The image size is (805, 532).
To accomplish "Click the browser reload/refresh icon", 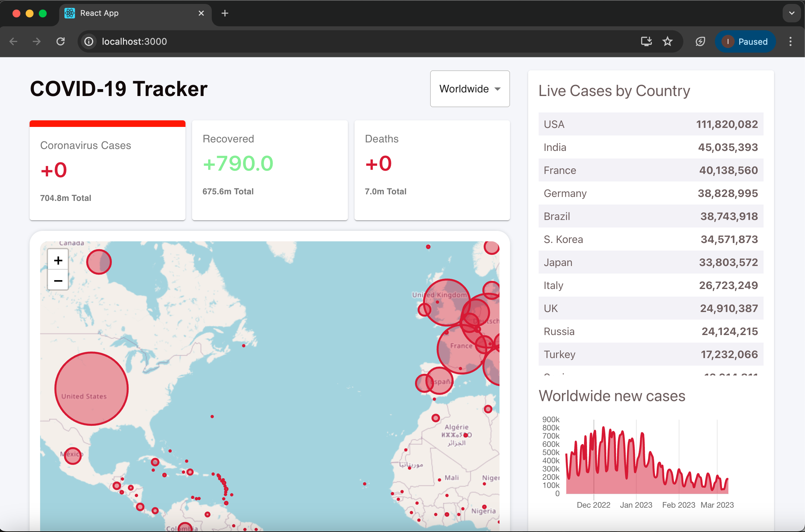I will pos(60,41).
